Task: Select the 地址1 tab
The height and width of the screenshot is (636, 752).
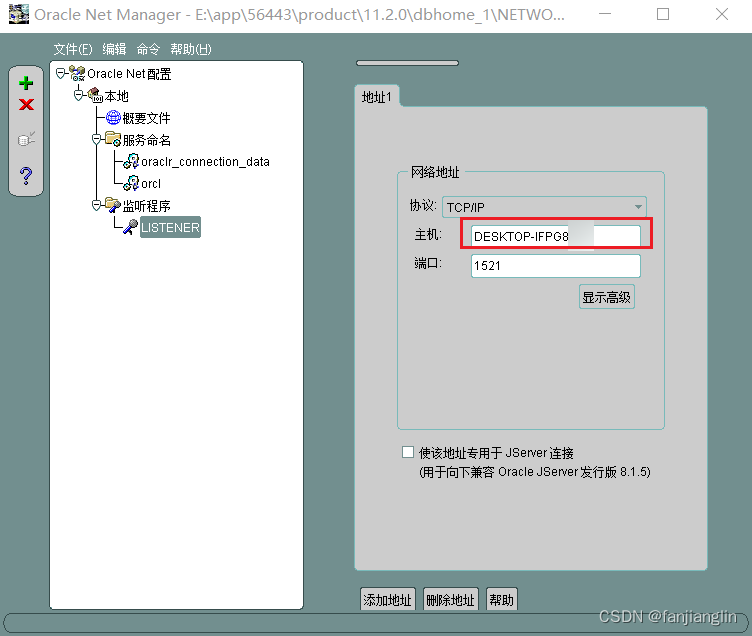Action: (x=376, y=97)
